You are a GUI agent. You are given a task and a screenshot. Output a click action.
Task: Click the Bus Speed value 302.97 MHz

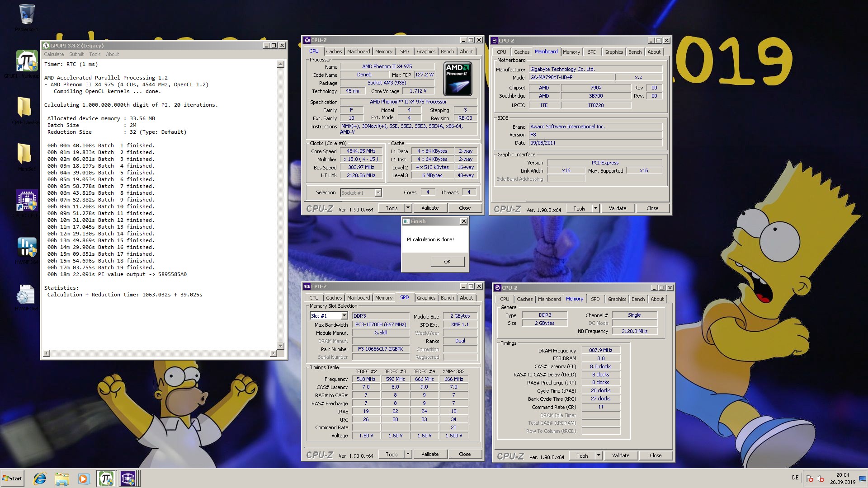coord(361,168)
